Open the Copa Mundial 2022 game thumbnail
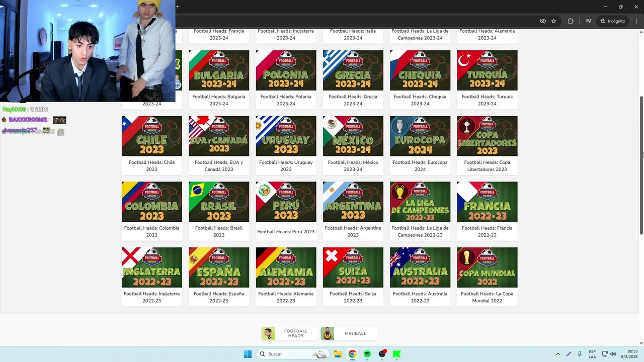The image size is (644, 362). pyautogui.click(x=487, y=267)
